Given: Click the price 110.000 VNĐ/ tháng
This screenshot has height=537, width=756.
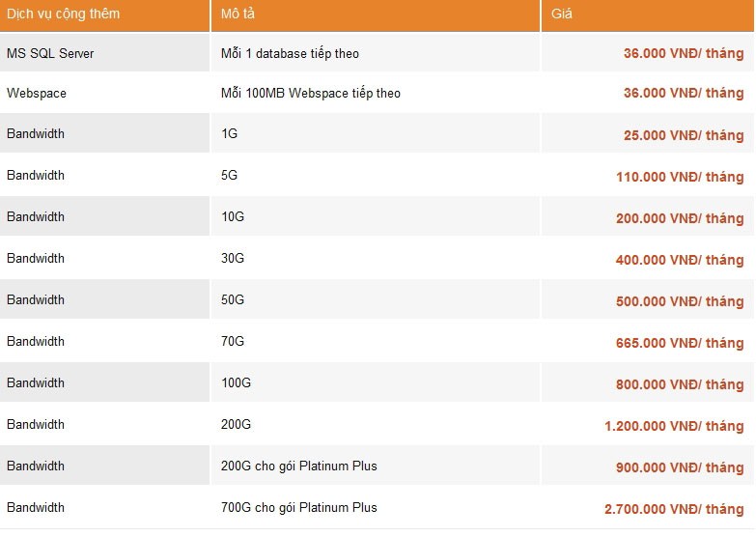Looking at the screenshot, I should (x=680, y=177).
